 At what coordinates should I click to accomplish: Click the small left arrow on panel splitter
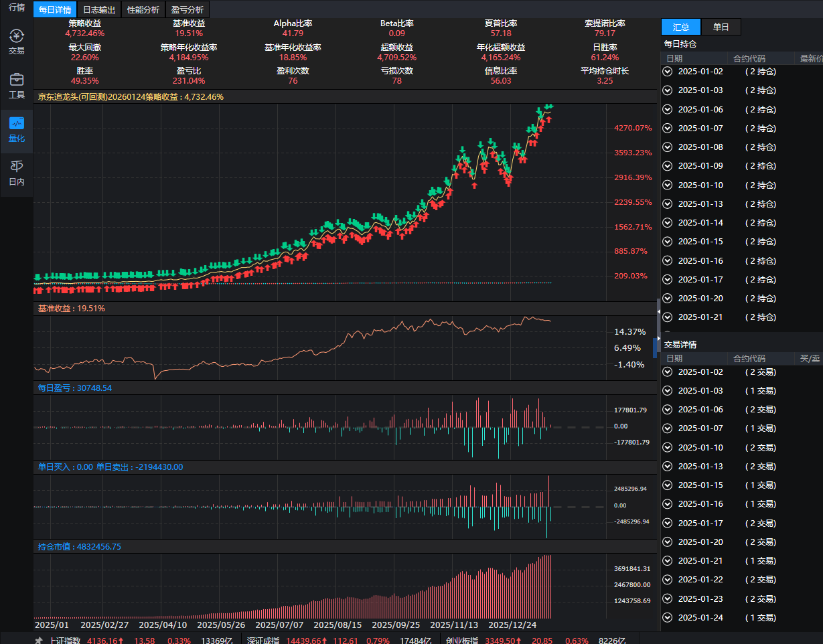pyautogui.click(x=658, y=312)
